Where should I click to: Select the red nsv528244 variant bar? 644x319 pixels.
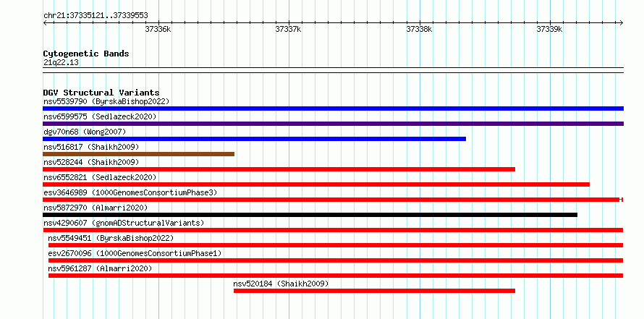click(x=279, y=169)
